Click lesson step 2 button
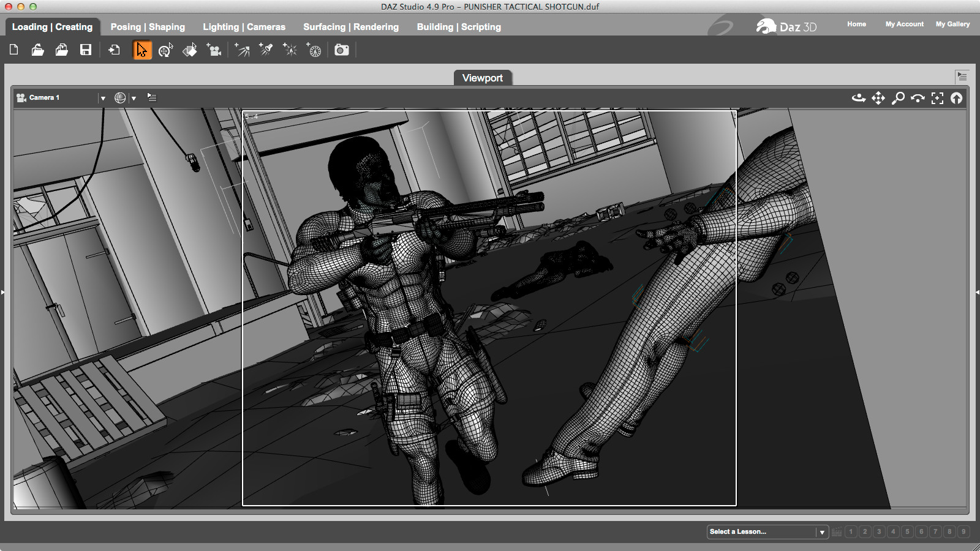This screenshot has width=980, height=551. [x=865, y=531]
